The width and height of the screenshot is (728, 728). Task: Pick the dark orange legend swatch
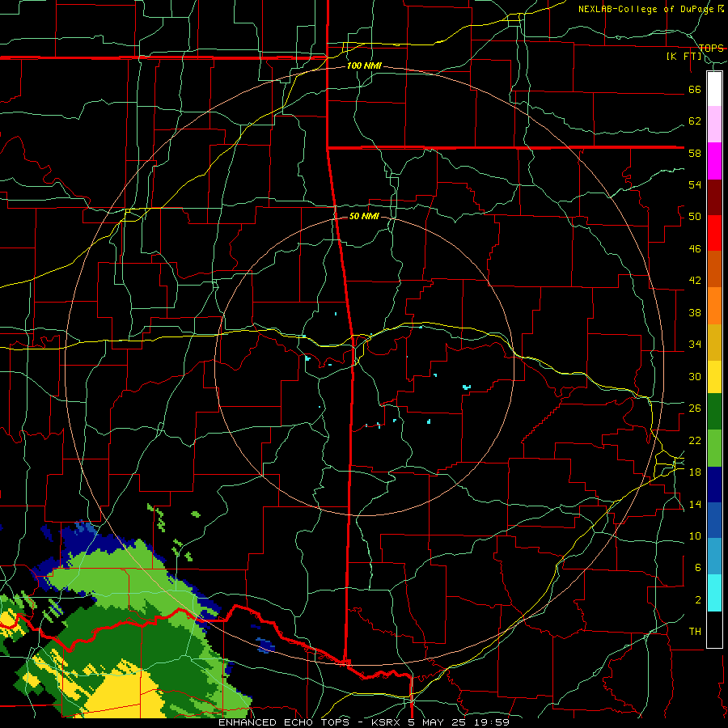[714, 269]
